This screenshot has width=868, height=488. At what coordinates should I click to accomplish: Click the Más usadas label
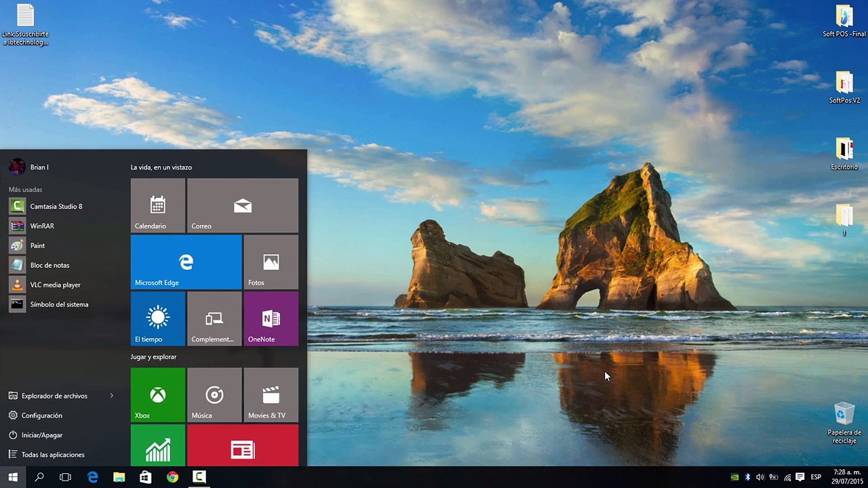coord(25,190)
